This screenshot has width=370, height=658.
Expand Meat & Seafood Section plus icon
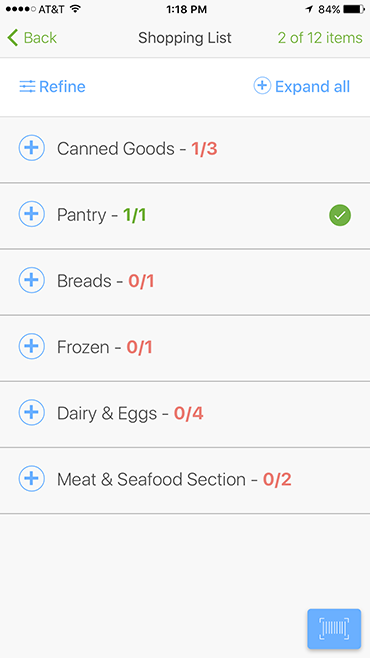pyautogui.click(x=31, y=478)
